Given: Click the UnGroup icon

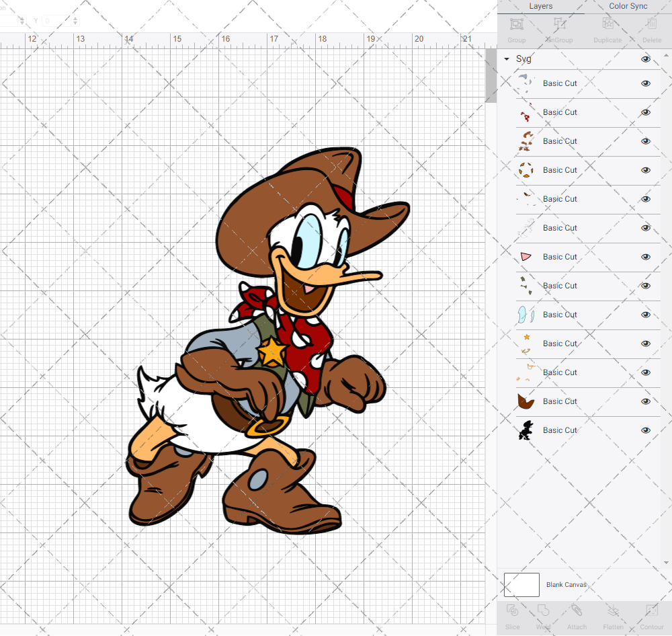Looking at the screenshot, I should pyautogui.click(x=560, y=24).
